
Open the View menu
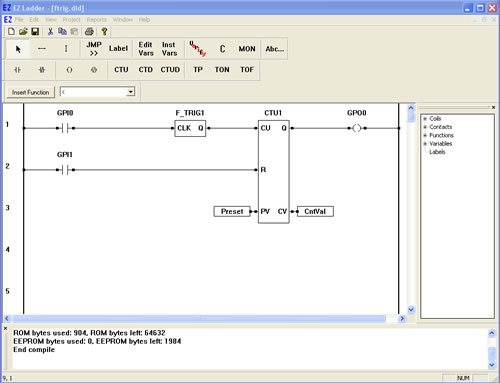click(51, 20)
